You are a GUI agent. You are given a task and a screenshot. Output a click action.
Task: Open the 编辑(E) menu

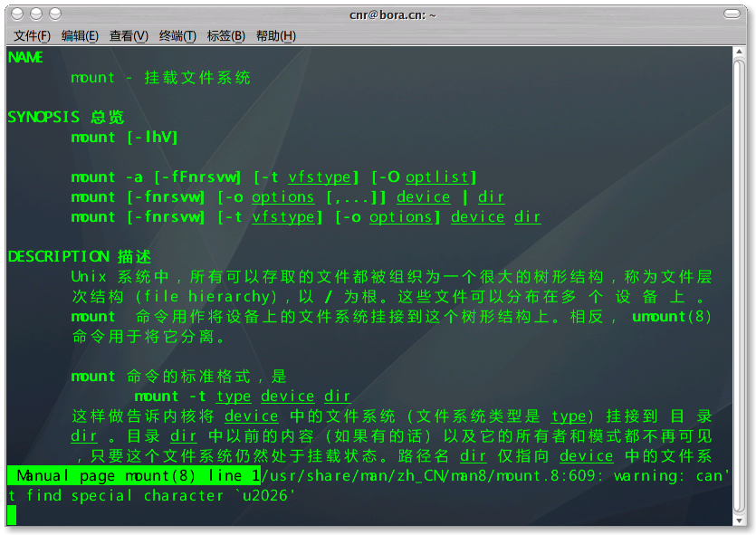coord(80,36)
